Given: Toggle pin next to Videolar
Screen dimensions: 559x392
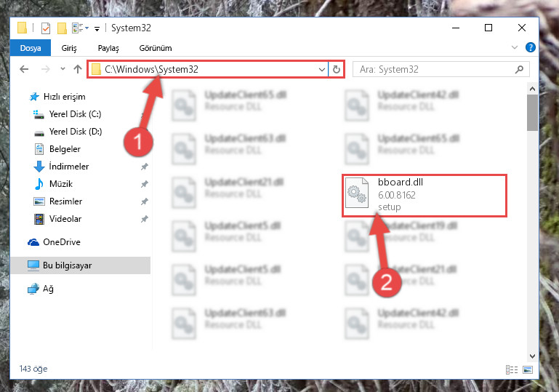Looking at the screenshot, I should (x=144, y=219).
